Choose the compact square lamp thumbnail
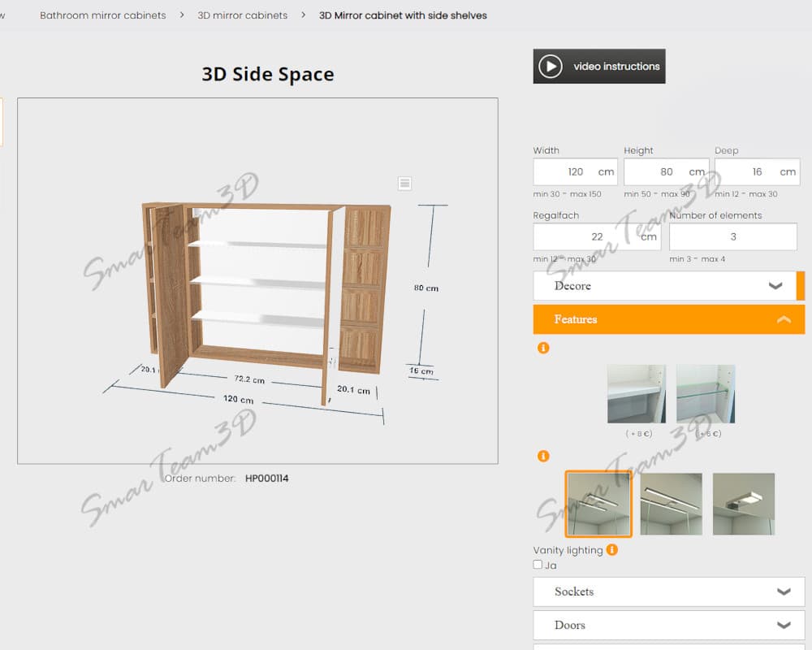This screenshot has height=650, width=812. 743,505
